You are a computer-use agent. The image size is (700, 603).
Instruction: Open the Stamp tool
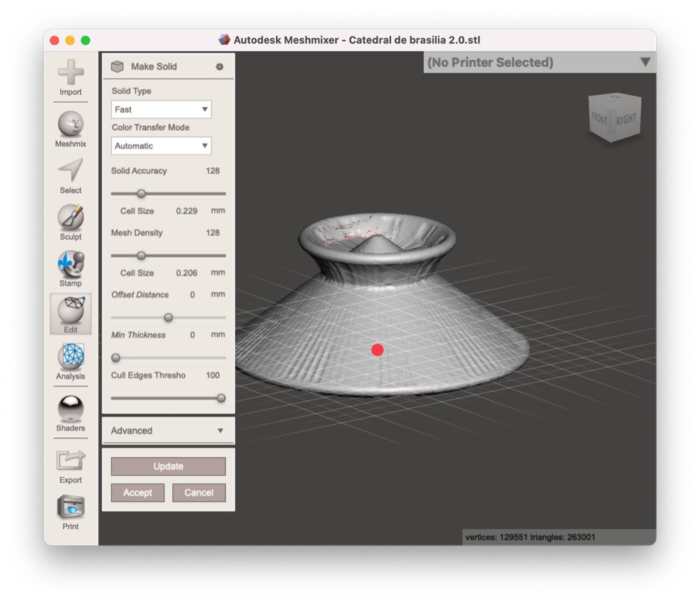[71, 269]
